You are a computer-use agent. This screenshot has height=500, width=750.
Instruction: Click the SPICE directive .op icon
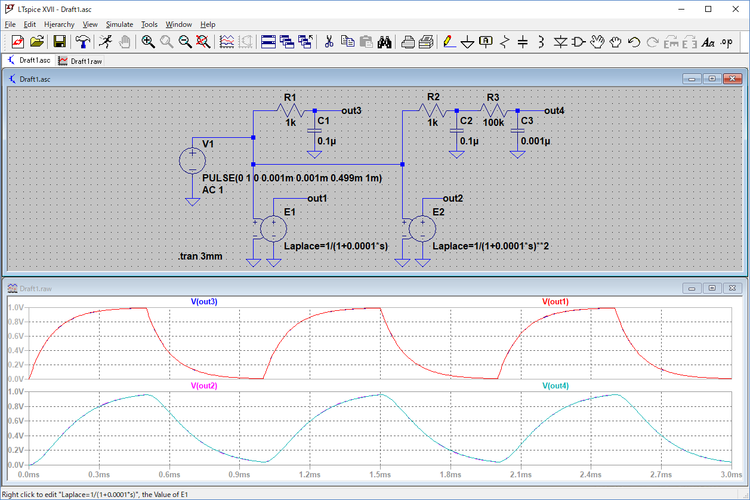point(726,42)
